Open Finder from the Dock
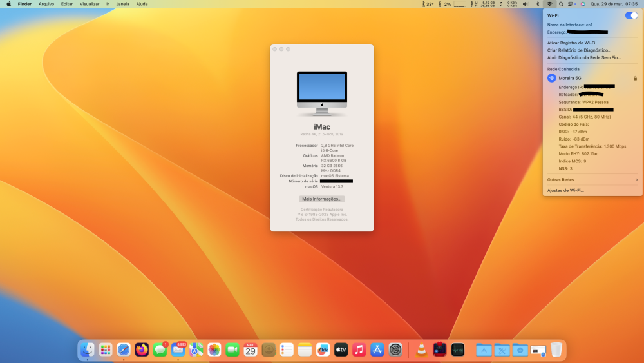Screen dimensions: 644x363 coord(87,350)
